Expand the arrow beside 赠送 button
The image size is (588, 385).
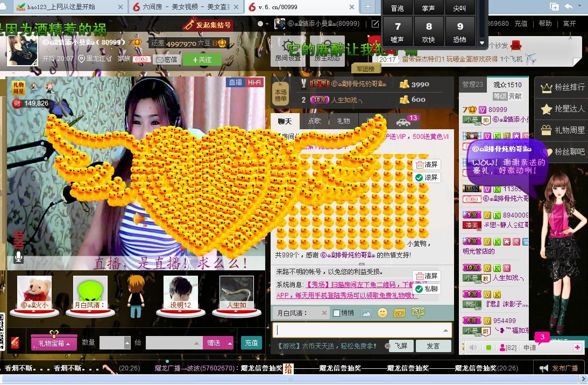click(x=230, y=342)
